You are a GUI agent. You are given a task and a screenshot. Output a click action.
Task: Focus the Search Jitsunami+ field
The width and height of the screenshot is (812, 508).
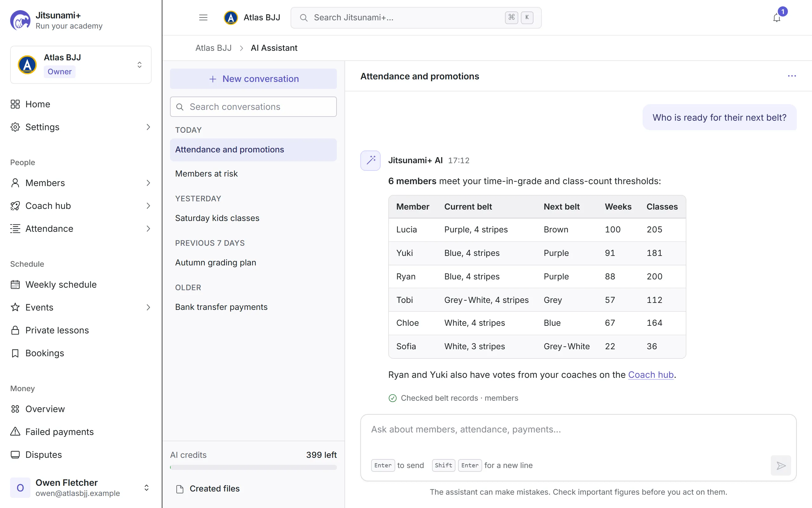point(416,17)
